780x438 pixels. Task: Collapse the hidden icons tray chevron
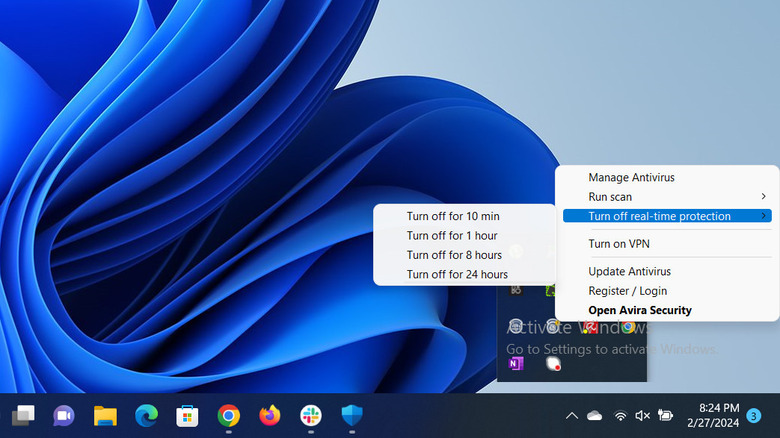pyautogui.click(x=572, y=415)
